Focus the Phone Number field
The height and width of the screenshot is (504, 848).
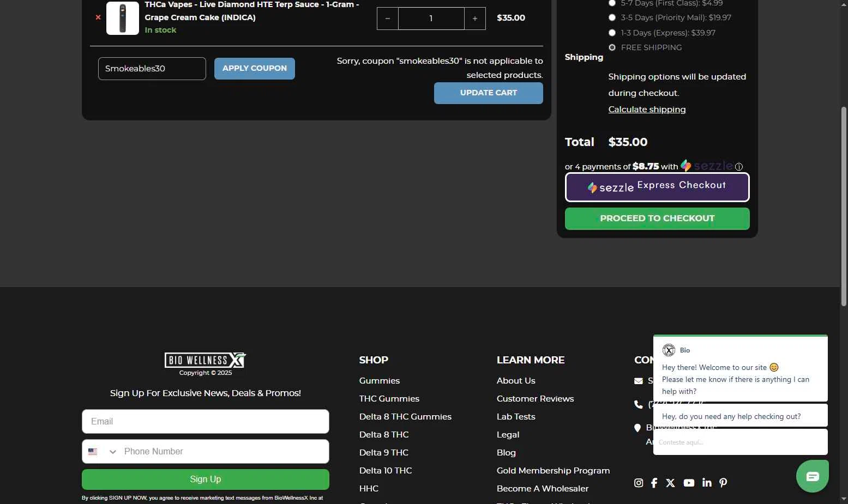pyautogui.click(x=224, y=452)
